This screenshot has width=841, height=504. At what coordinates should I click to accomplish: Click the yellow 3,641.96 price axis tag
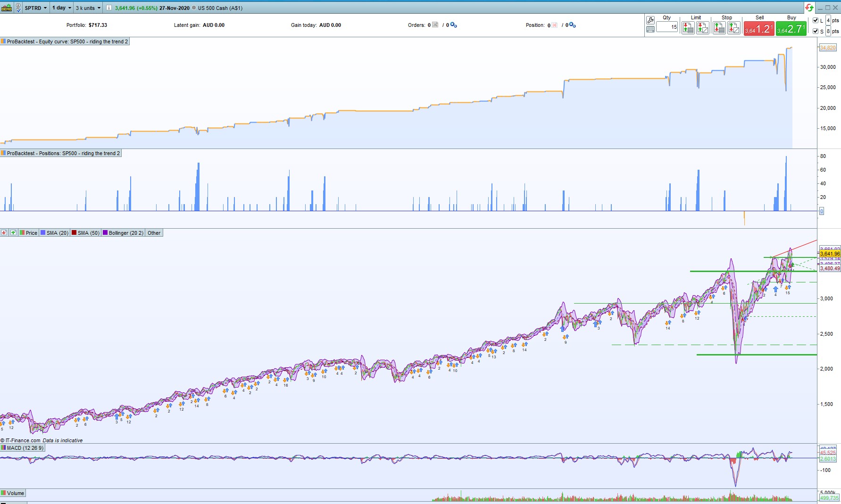[830, 254]
